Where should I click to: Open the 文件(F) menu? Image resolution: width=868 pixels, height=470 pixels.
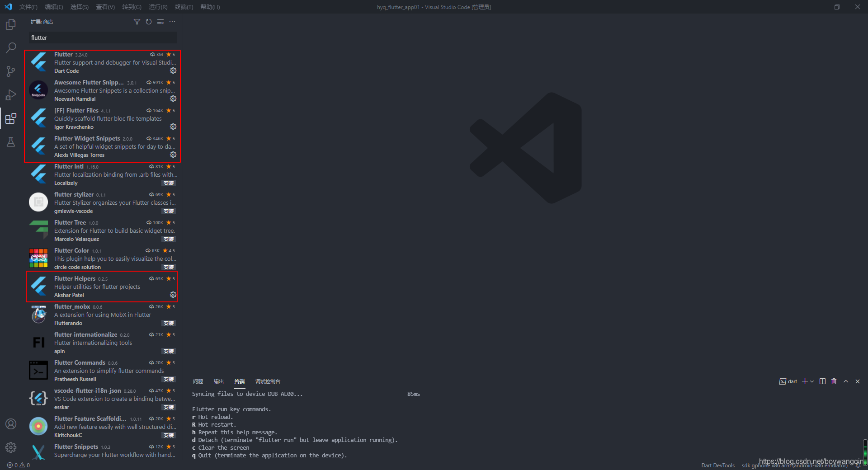28,7
